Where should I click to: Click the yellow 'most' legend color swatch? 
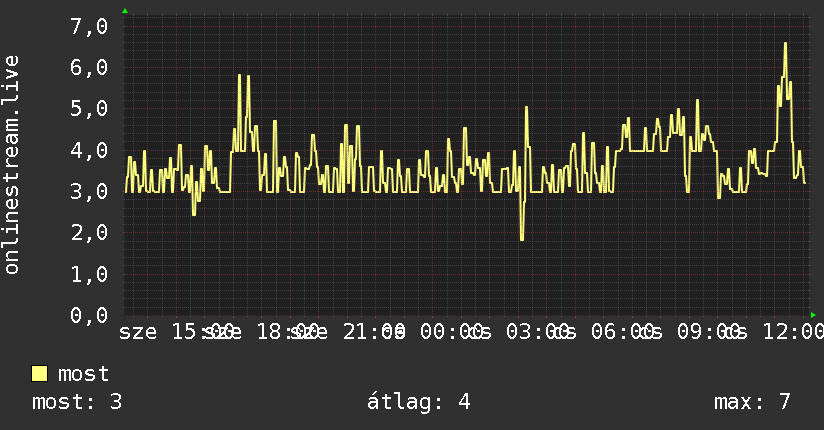pyautogui.click(x=39, y=374)
